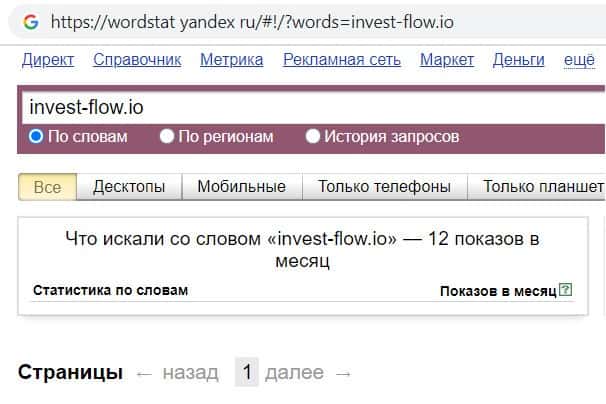This screenshot has height=404, width=606.
Task: Expand the ещё services menu
Action: (579, 60)
